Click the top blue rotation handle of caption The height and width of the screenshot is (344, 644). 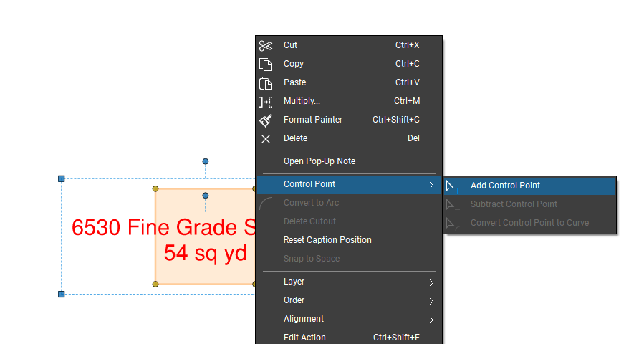click(x=206, y=161)
